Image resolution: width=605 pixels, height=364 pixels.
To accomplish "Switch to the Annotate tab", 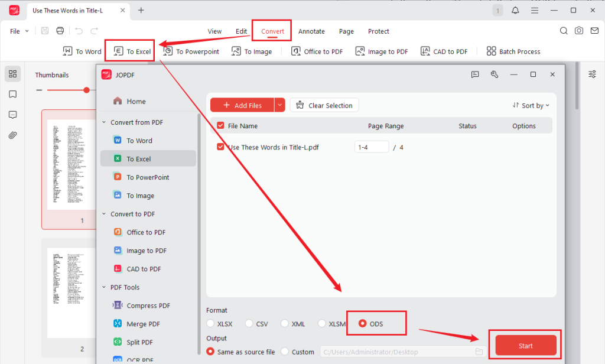I will pos(311,31).
